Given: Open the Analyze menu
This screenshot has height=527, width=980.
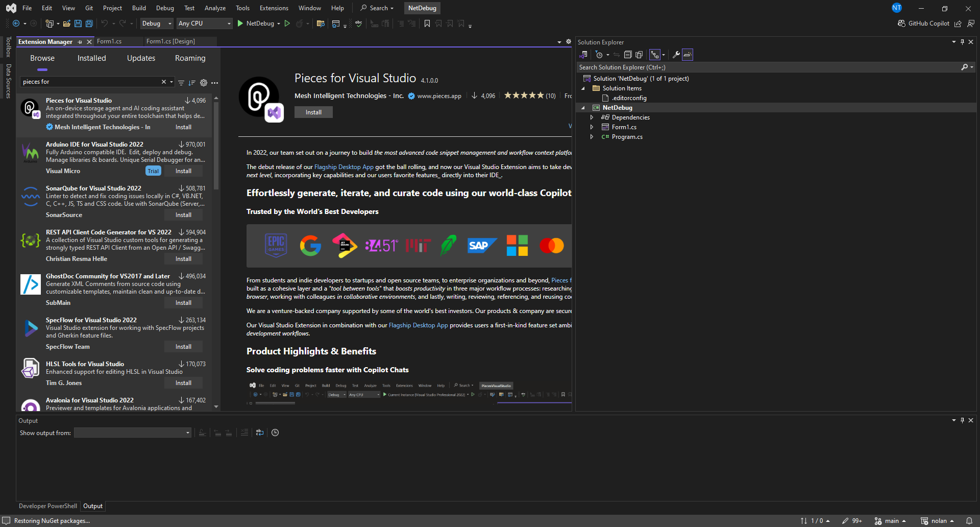Looking at the screenshot, I should coord(215,8).
